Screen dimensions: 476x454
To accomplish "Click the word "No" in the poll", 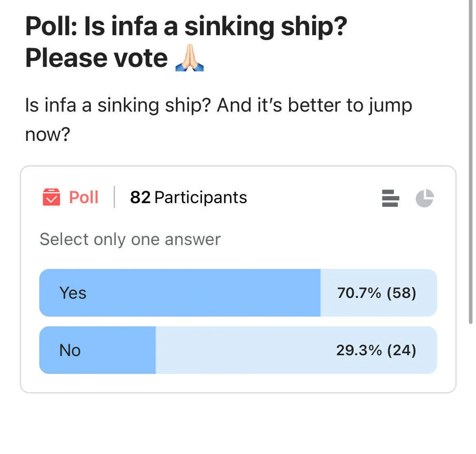I will tap(70, 351).
